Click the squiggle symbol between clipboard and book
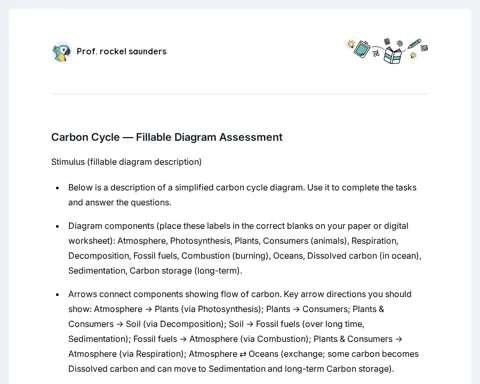This screenshot has height=384, width=480. coord(376,53)
